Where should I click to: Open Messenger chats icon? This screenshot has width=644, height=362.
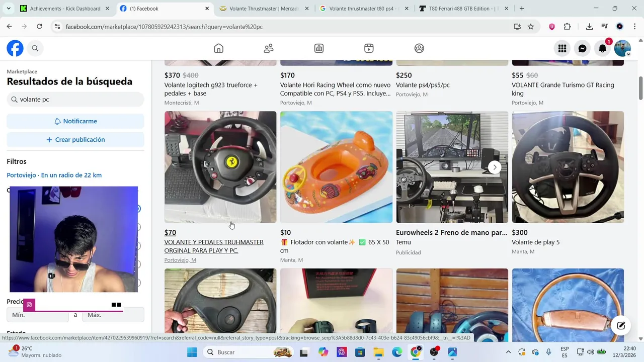(582, 48)
